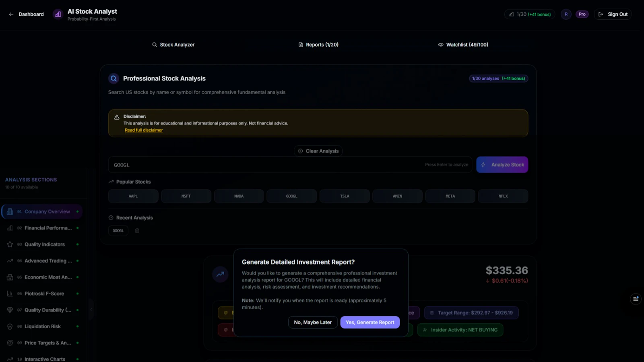Open the 1/30 usage counter in header
This screenshot has height=362, width=644.
point(530,14)
